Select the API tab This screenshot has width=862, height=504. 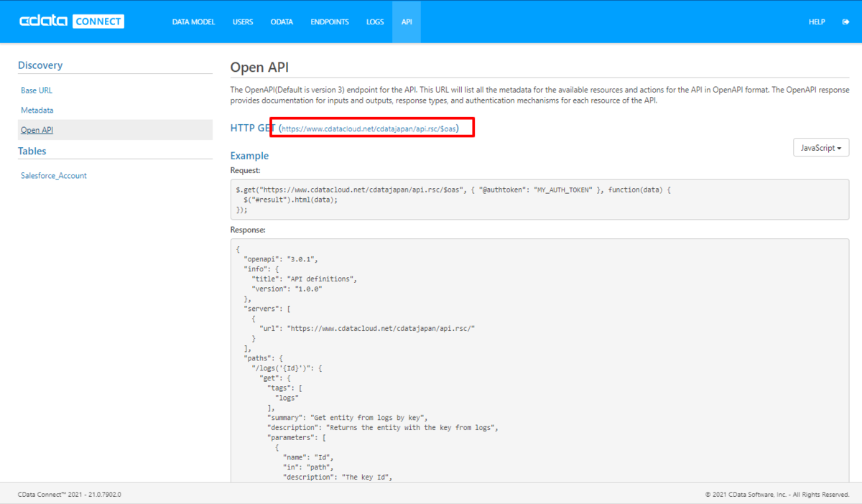pyautogui.click(x=407, y=22)
